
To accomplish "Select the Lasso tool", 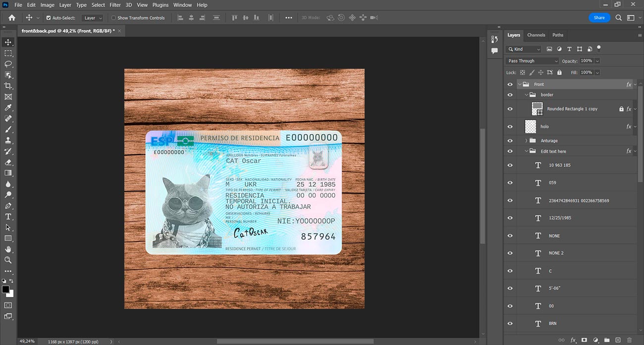I will 8,64.
